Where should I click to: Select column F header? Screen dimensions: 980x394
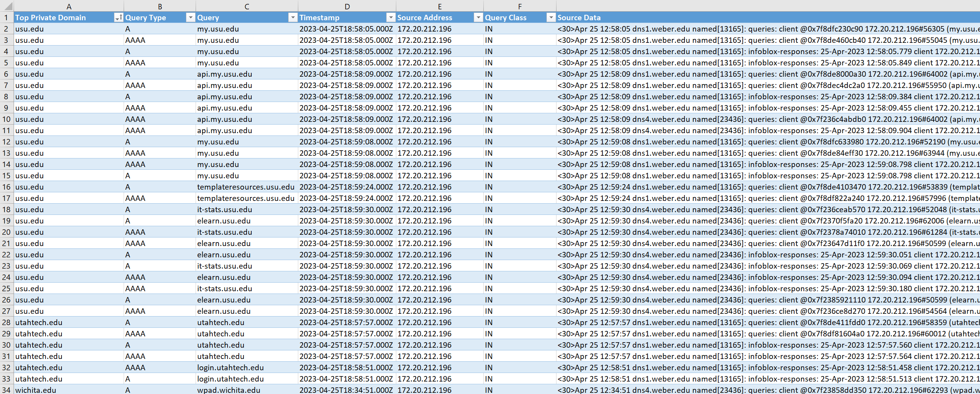(x=520, y=6)
